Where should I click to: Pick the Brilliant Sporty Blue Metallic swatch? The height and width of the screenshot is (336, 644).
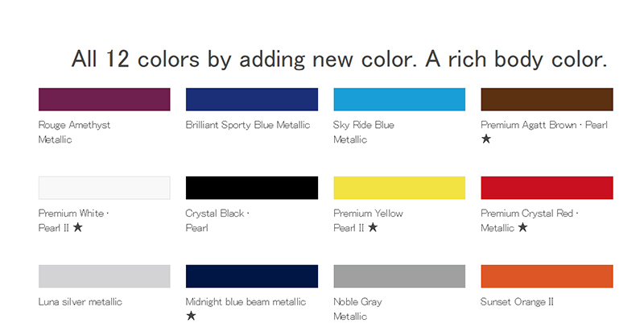(x=252, y=99)
